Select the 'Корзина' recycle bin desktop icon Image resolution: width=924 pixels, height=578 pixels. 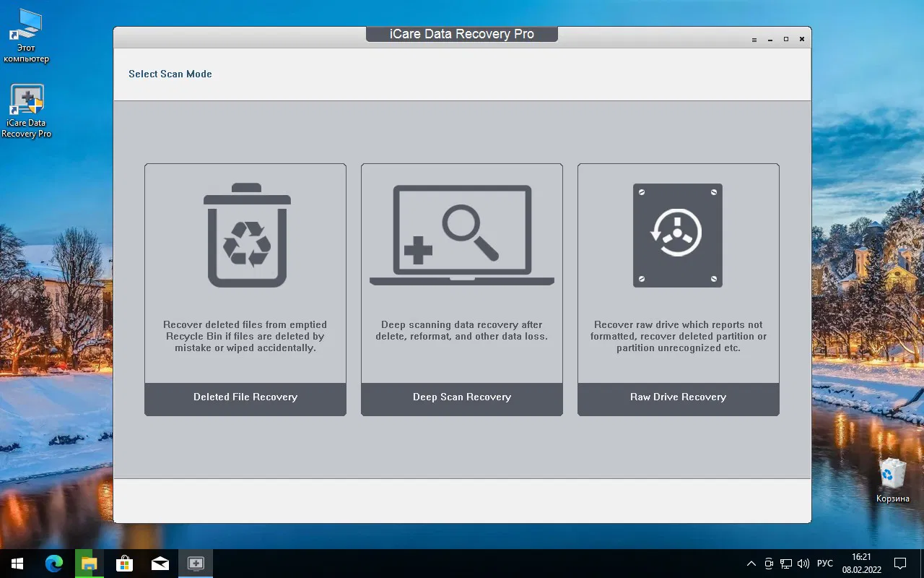pos(893,480)
